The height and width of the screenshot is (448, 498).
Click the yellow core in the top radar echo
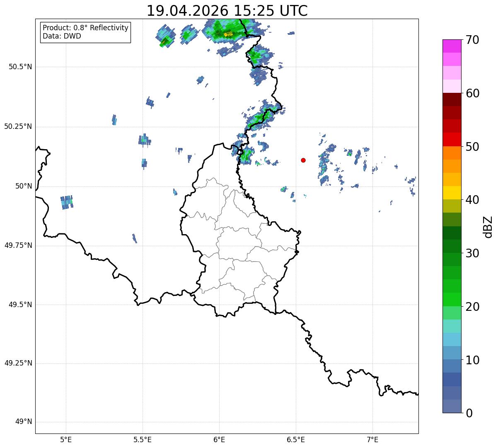[228, 34]
